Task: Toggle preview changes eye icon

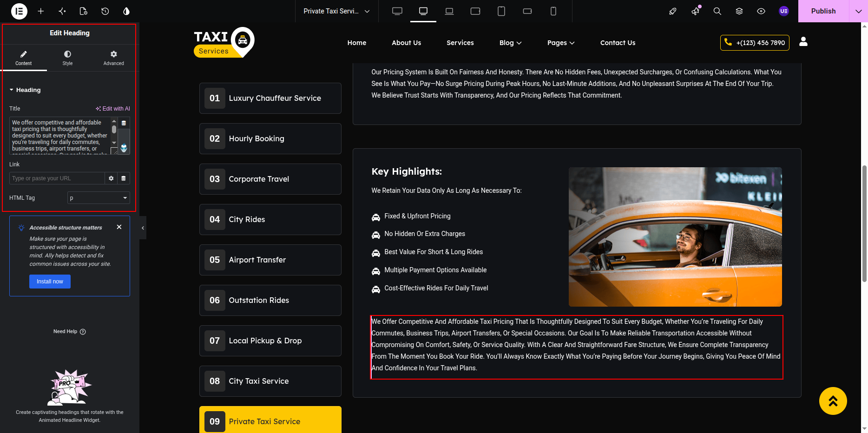Action: (x=761, y=11)
